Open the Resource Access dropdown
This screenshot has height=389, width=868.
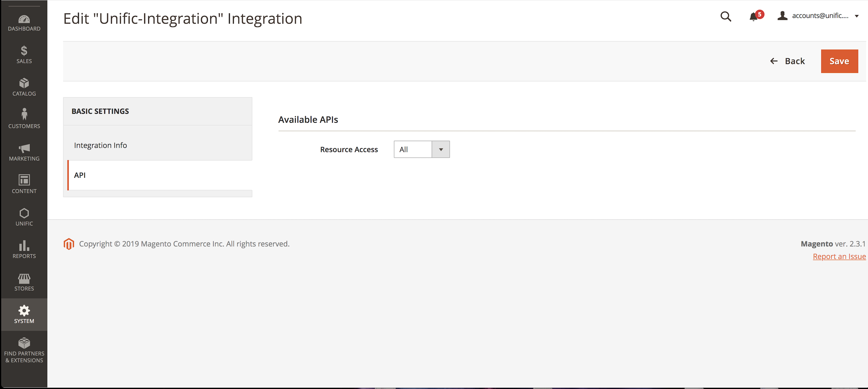click(x=422, y=149)
